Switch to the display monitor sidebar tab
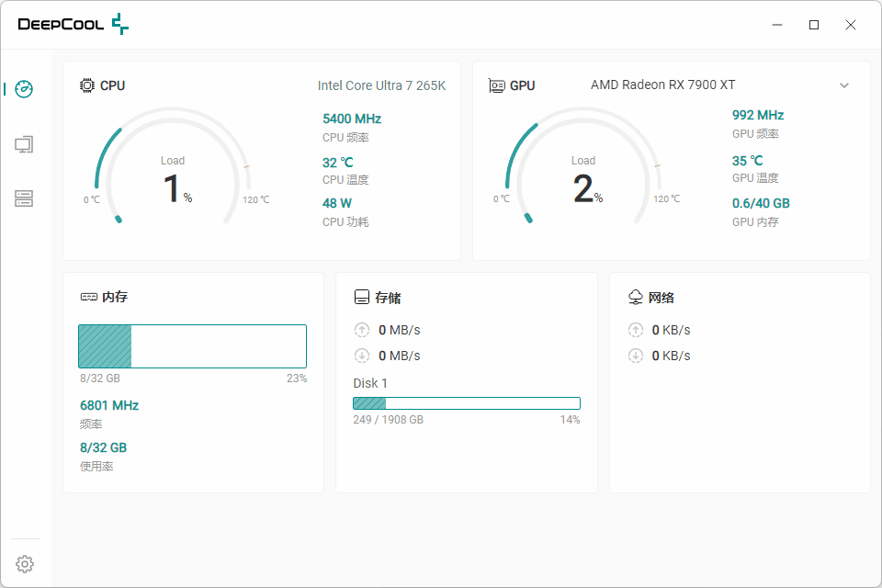Screen dimensions: 882x588 tap(25, 144)
